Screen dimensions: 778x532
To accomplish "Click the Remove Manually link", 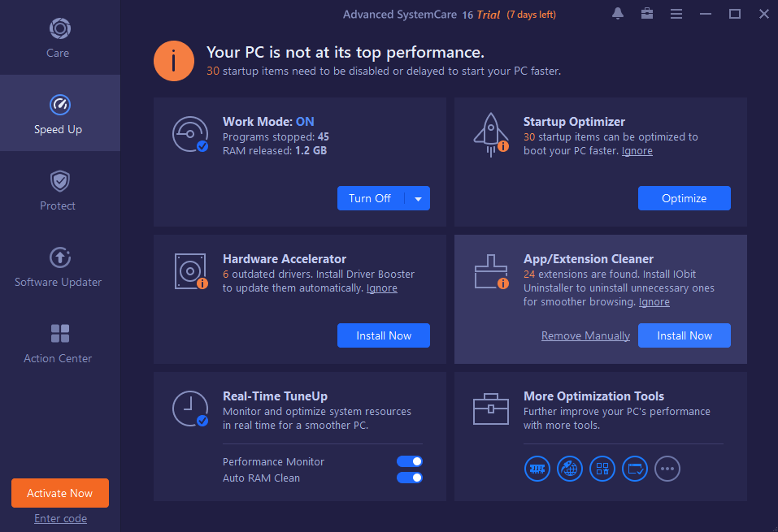I will click(585, 335).
